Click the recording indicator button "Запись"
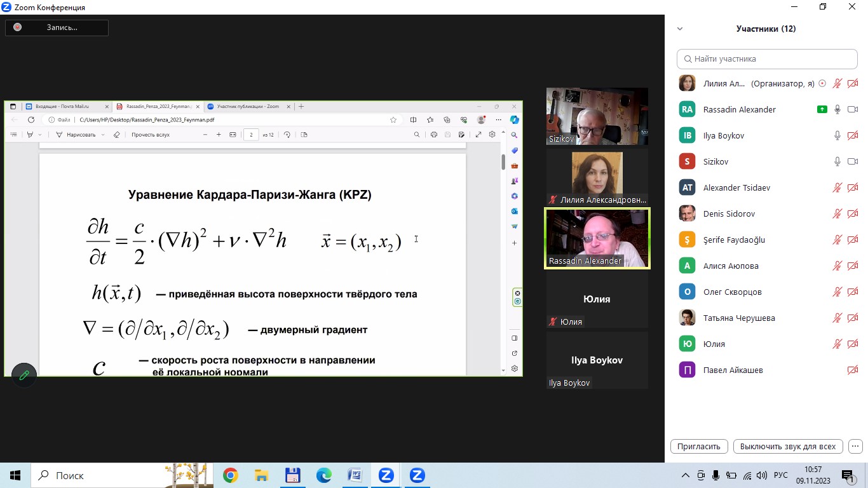868x488 pixels. (x=57, y=27)
